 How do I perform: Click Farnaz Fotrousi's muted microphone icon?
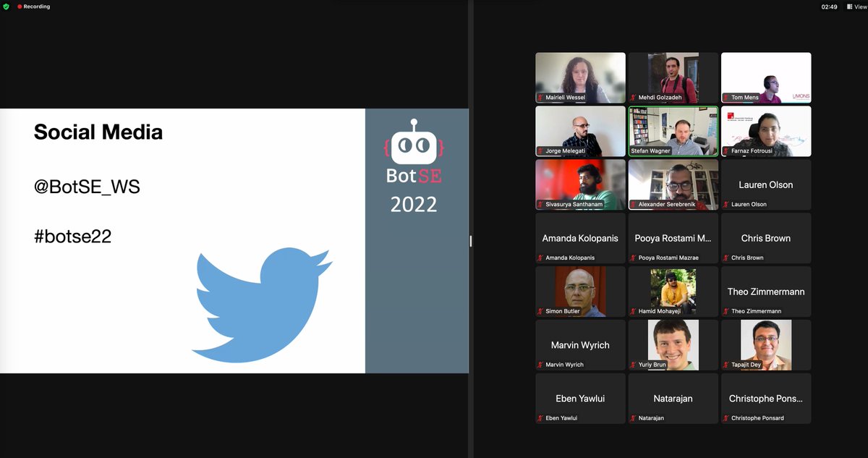click(726, 151)
